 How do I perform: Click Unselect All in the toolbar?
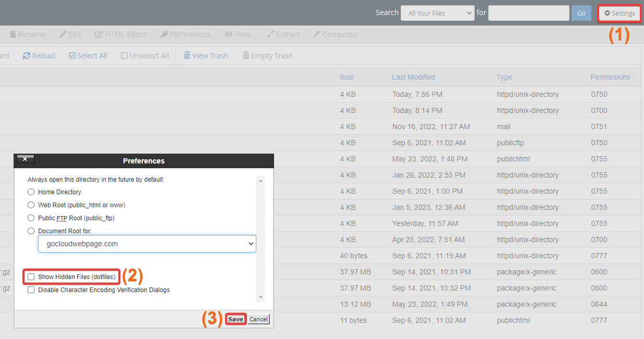(145, 56)
